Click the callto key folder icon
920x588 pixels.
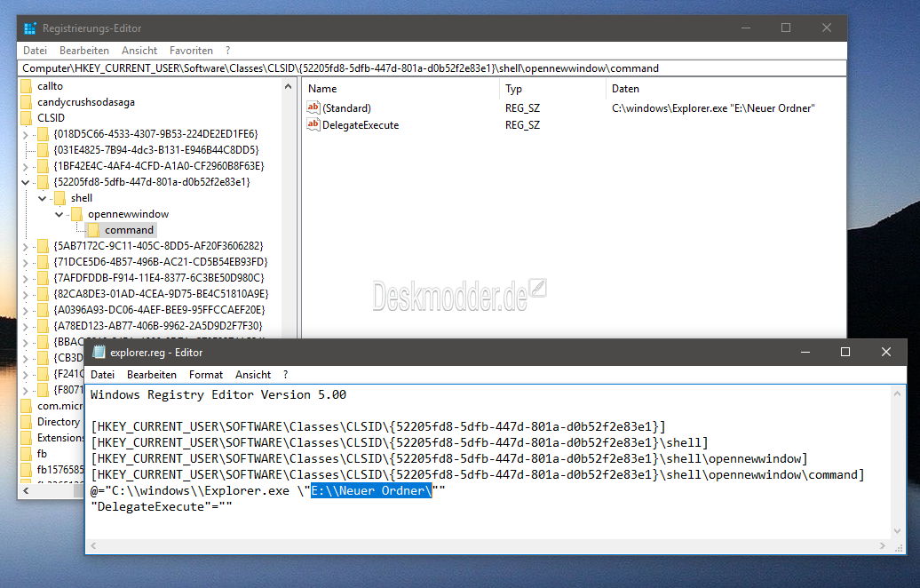(x=26, y=86)
